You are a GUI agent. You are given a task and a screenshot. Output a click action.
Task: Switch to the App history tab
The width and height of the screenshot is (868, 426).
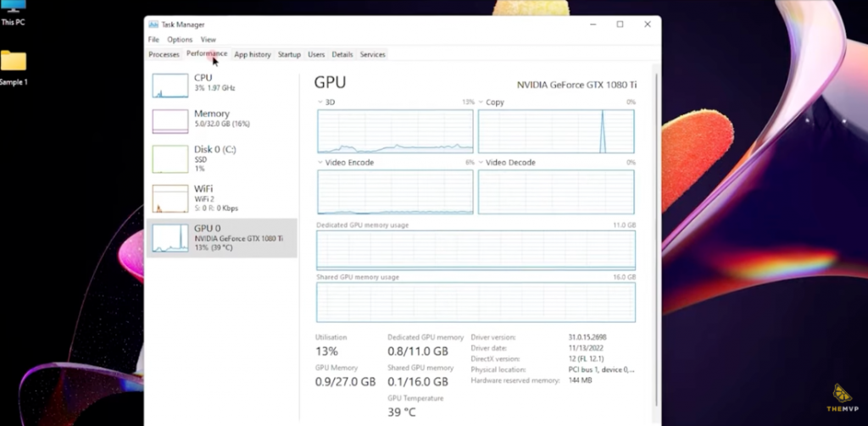253,54
